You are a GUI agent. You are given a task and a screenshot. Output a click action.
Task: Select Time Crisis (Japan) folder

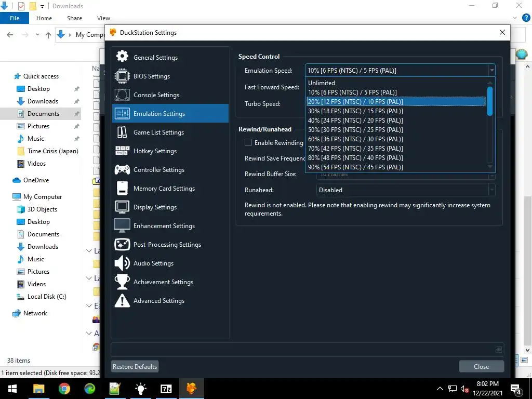pyautogui.click(x=52, y=151)
